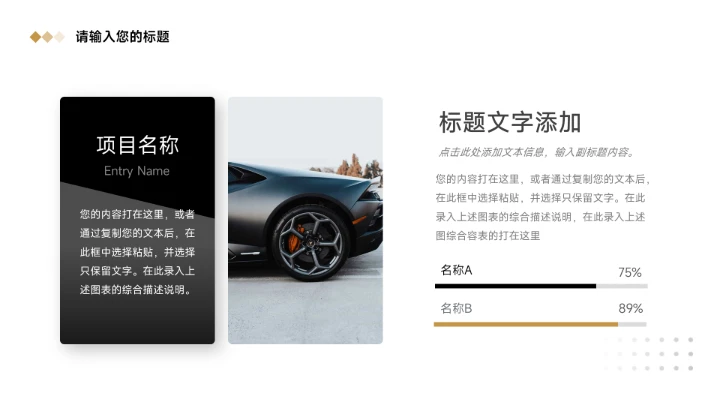The height and width of the screenshot is (405, 720).
Task: Click the gray dot pattern decoration
Action: (649, 354)
